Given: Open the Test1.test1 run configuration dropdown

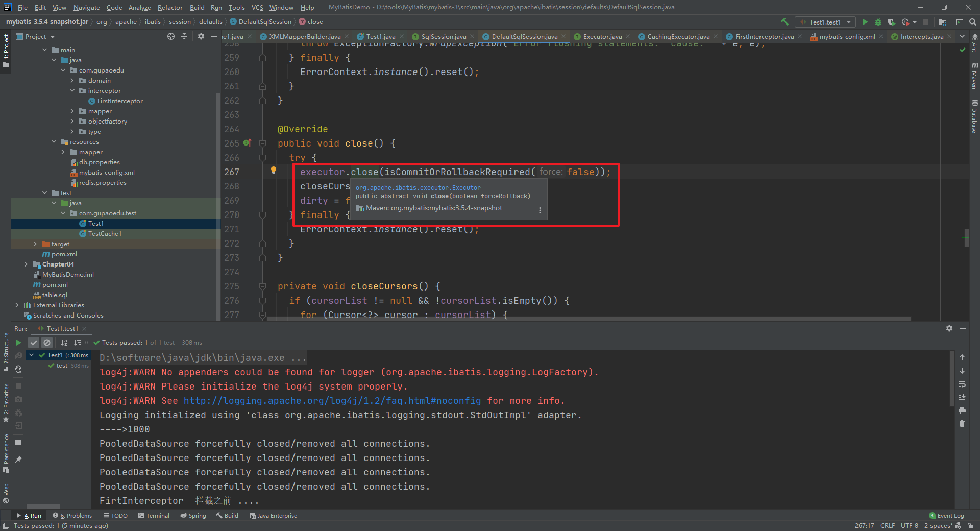Looking at the screenshot, I should pos(825,22).
